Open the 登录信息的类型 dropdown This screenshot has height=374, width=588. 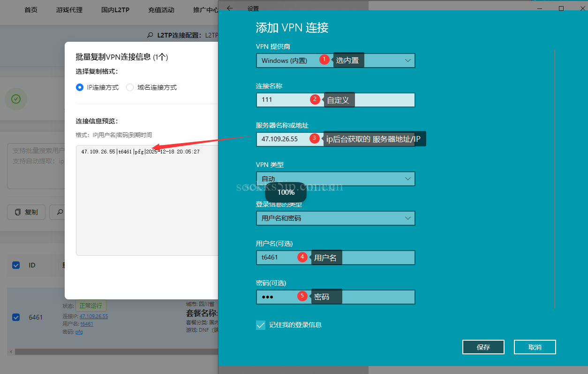(x=336, y=218)
